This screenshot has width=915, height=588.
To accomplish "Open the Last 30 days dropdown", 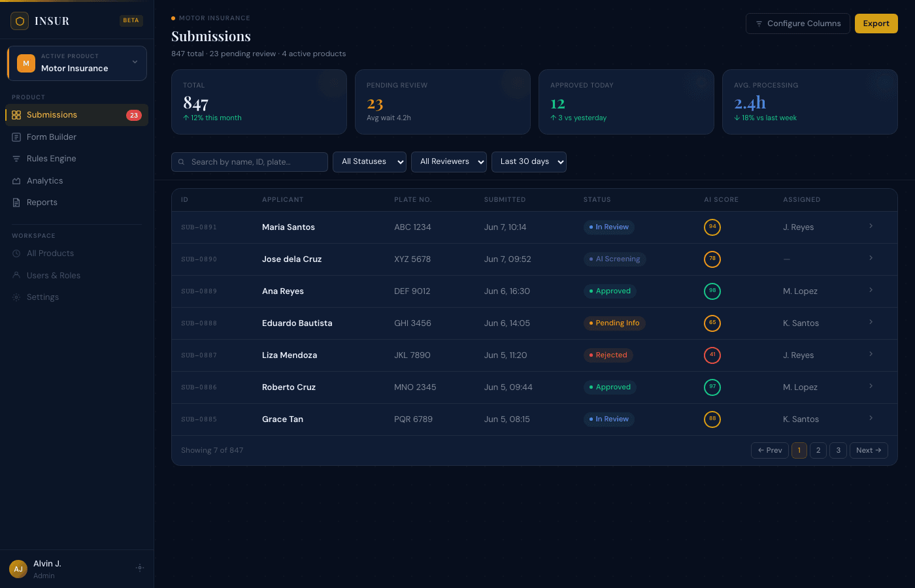I will coord(529,162).
